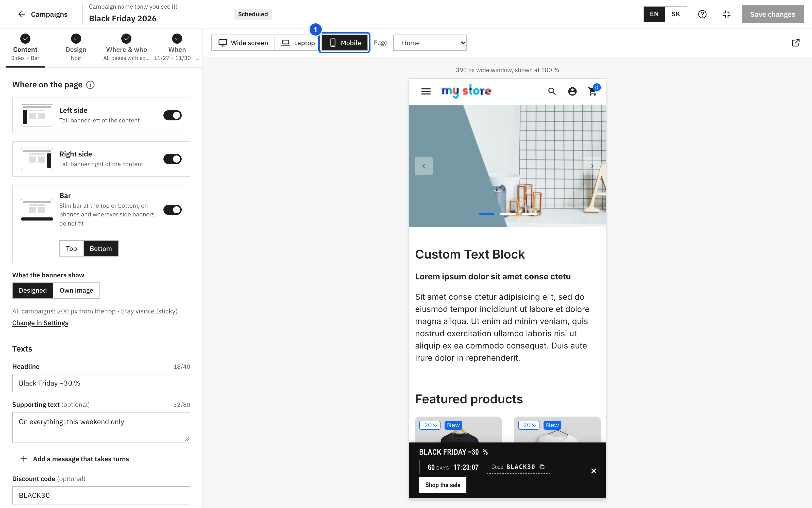Select the first carousel slide indicator
The image size is (812, 508).
(486, 214)
